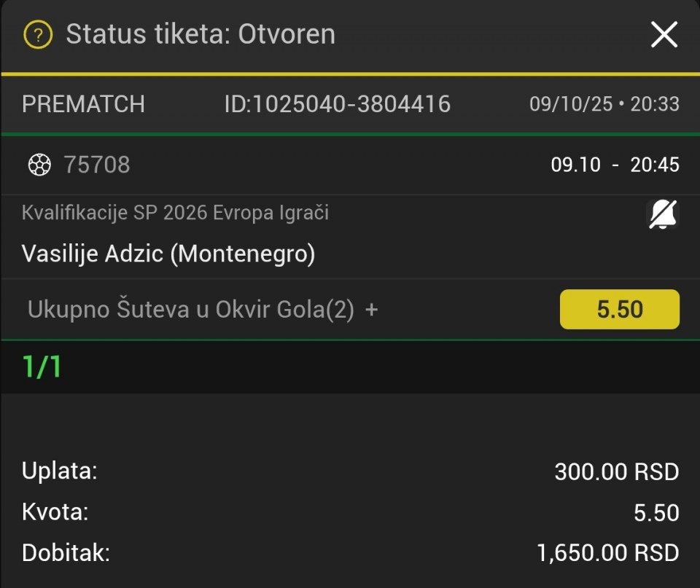
Task: Select the ticket ID 1025040-3804416
Action: coord(337,104)
